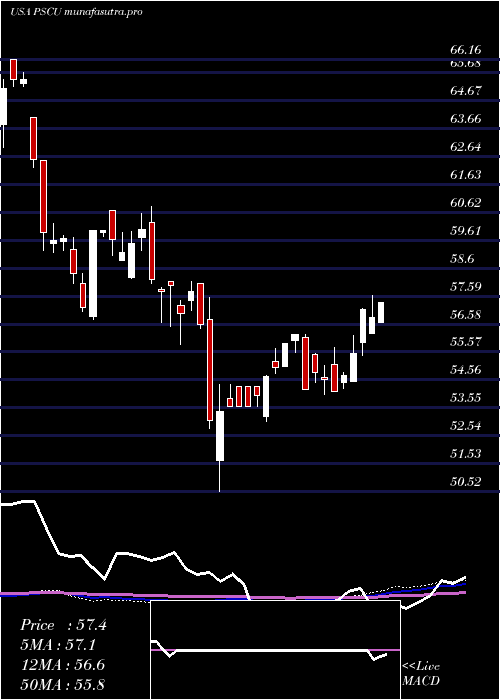Click the 62.64 price axis label
Screen dimensions: 500x700
[465, 147]
